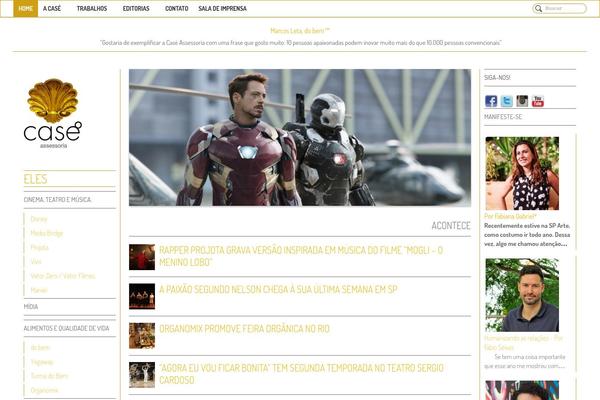Expand the Cinema, Teatro e Música category
This screenshot has height=400, width=600.
pyautogui.click(x=57, y=200)
